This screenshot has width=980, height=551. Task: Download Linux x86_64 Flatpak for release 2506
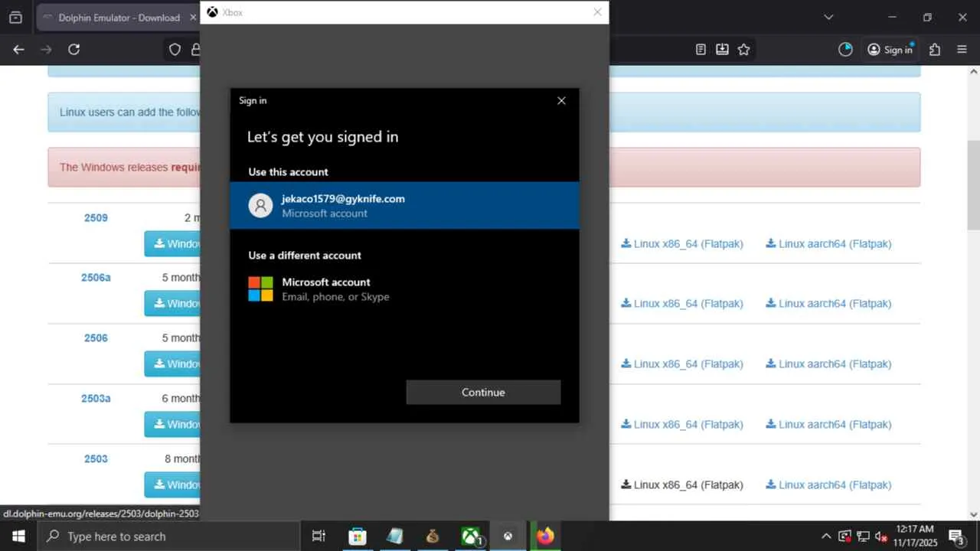682,364
